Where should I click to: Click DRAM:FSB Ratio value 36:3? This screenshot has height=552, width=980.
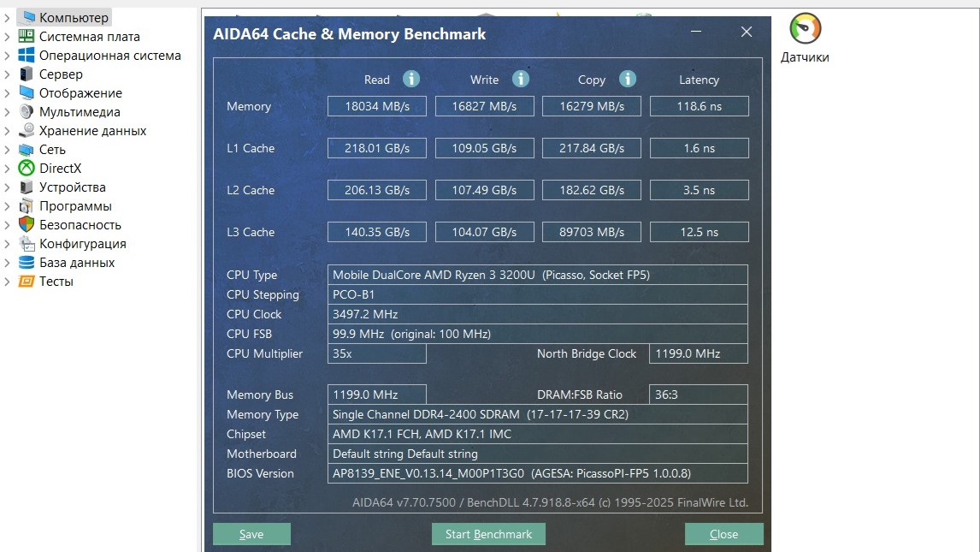pyautogui.click(x=699, y=395)
